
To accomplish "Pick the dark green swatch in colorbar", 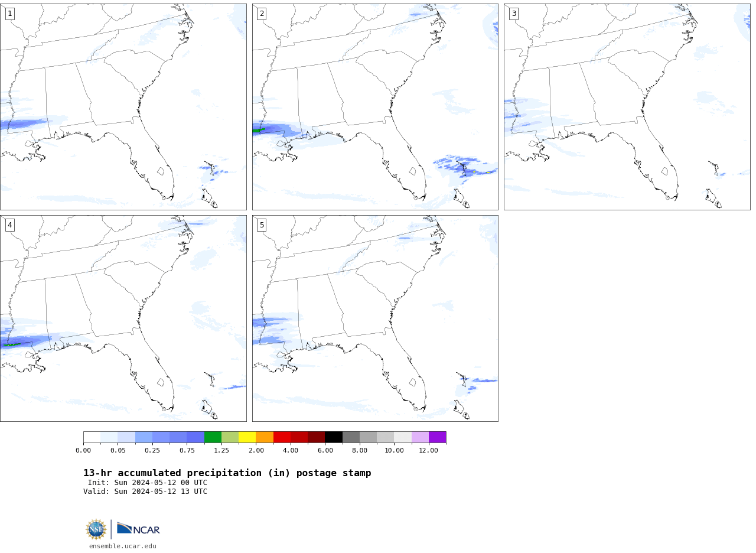I will click(213, 437).
